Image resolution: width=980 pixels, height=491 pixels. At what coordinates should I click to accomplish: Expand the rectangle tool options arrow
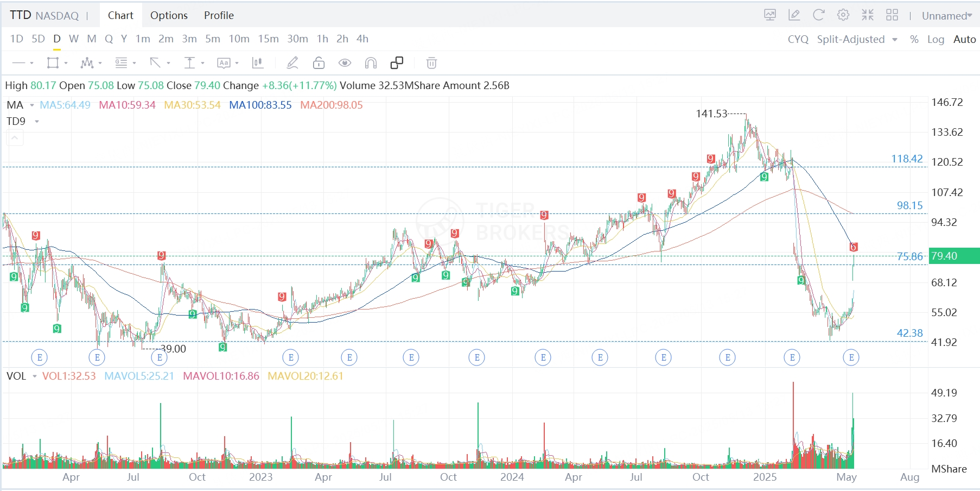(x=66, y=64)
